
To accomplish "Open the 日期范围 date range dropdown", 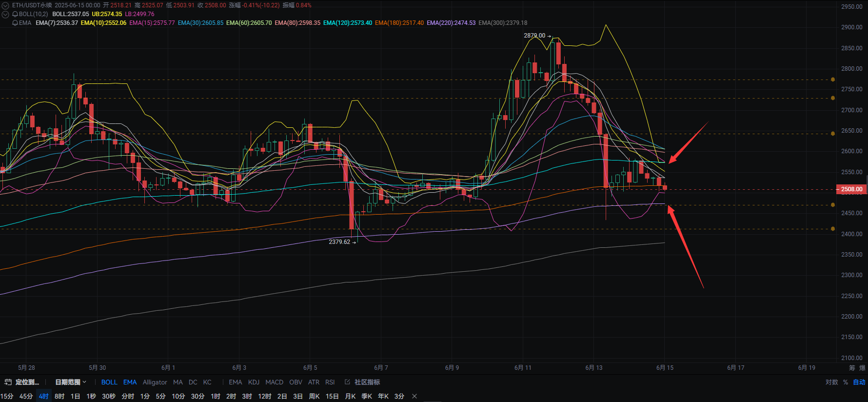I will coord(70,382).
